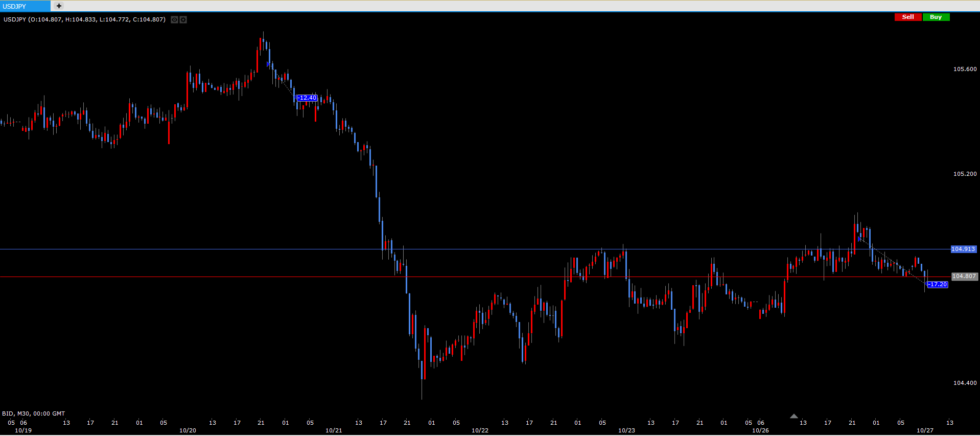Image resolution: width=980 pixels, height=436 pixels.
Task: Click the 10/27 date on time axis
Action: [x=925, y=430]
